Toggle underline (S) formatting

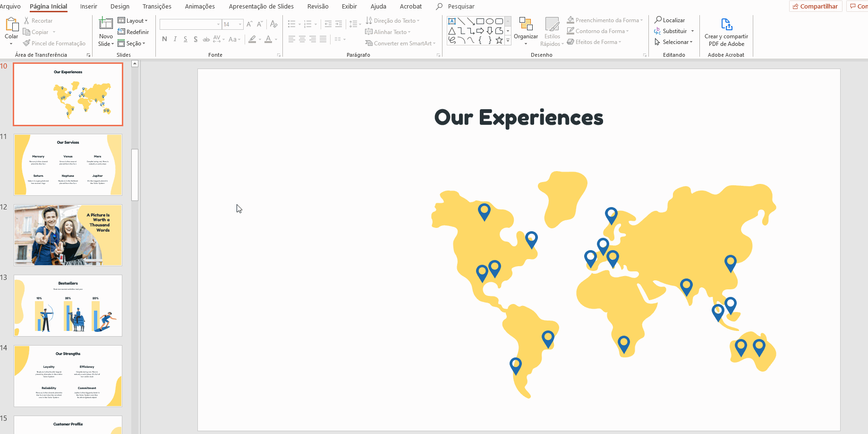point(185,39)
